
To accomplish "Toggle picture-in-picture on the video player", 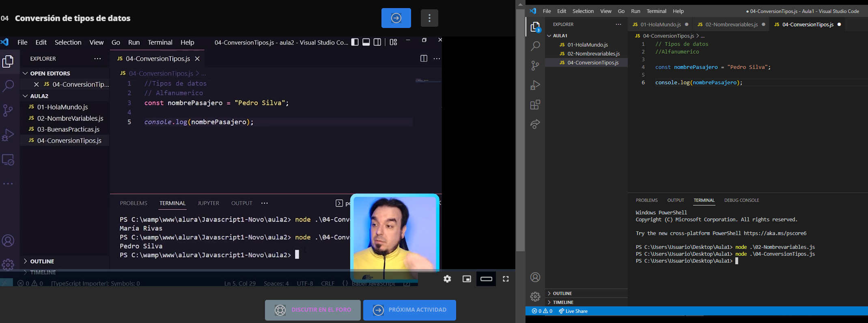I will point(467,279).
